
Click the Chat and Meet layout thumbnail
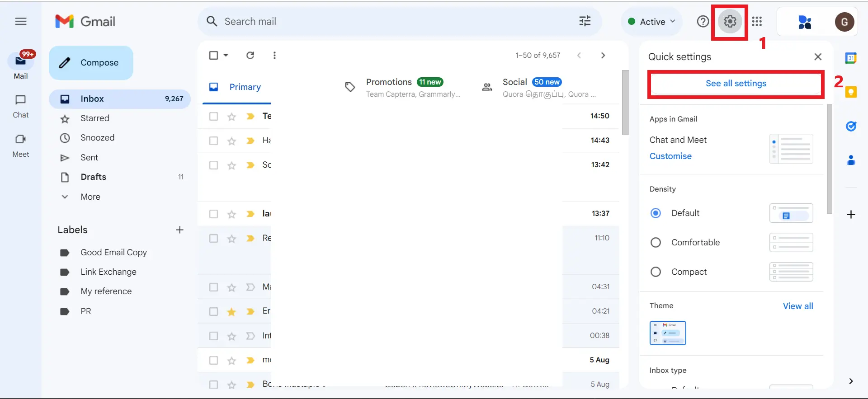click(791, 149)
